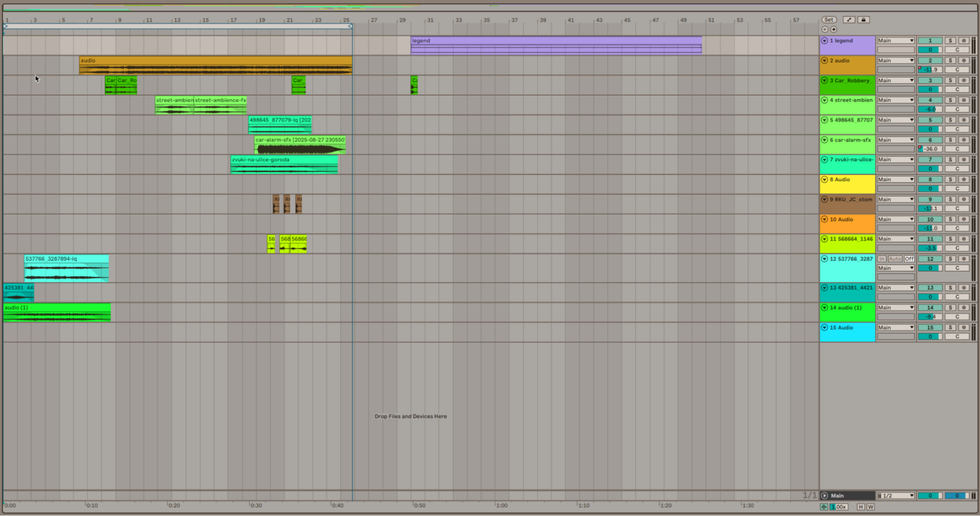Click the Set locator button

click(829, 20)
